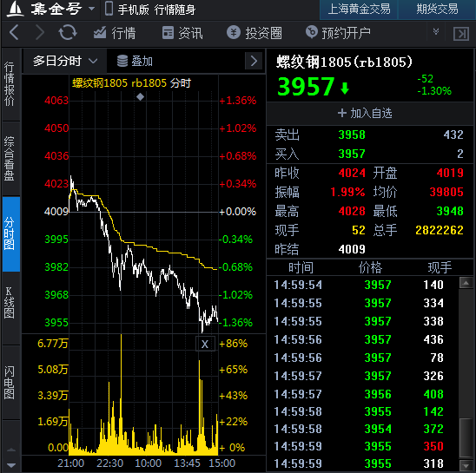Expand more toolbar items double chevron
Viewport: 476px width, 473px height.
436,31
